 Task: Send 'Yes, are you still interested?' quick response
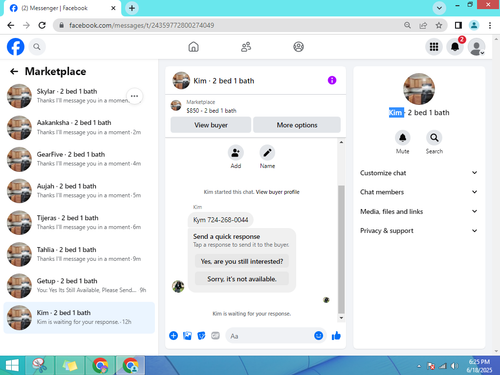pyautogui.click(x=242, y=261)
